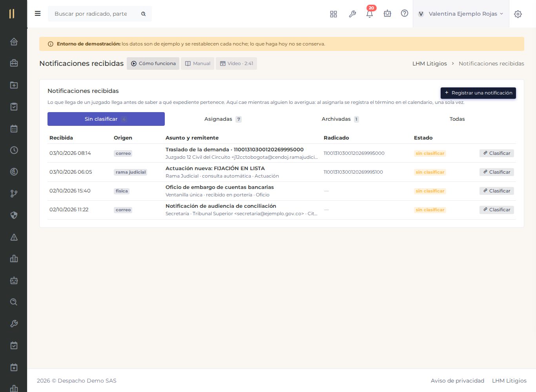Click Clasificar for Traslado de la demanda row
The width and height of the screenshot is (536, 392).
pos(497,153)
